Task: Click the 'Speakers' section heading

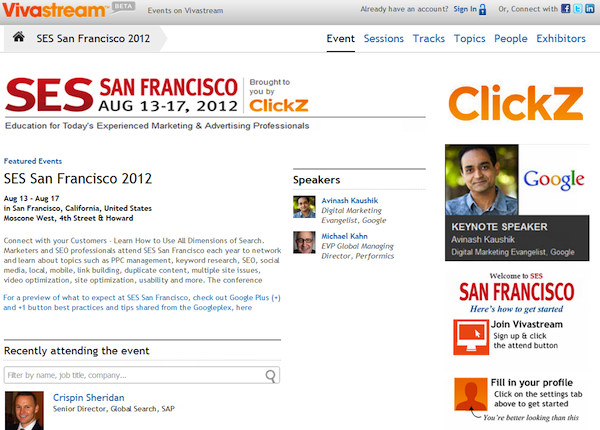Action: coord(316,180)
